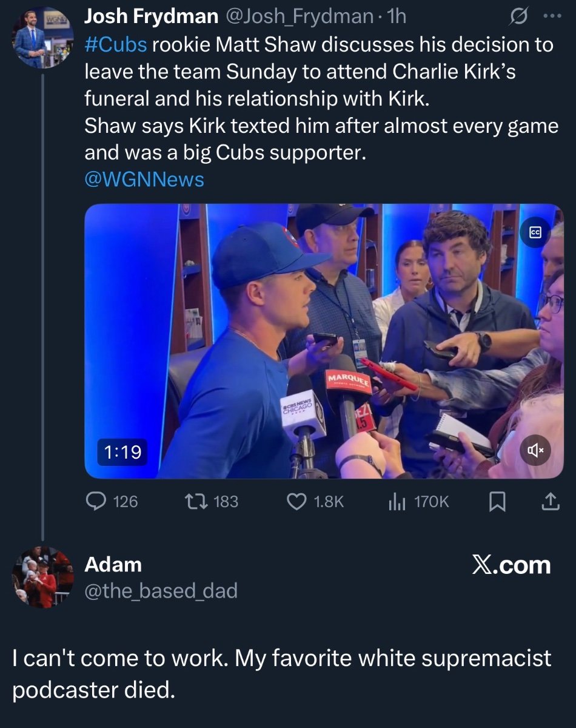Click the Josh Frydman display name
Viewport: 576px width, 728px height.
(151, 17)
